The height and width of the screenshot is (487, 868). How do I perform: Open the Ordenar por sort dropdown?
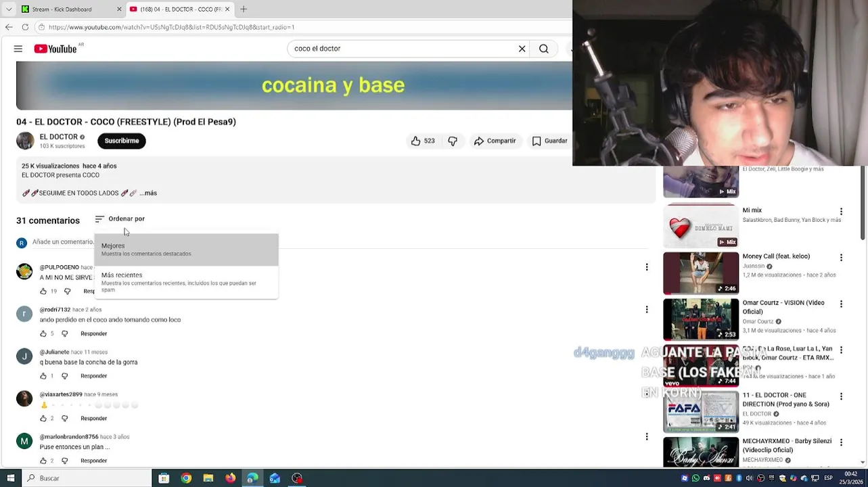(120, 218)
